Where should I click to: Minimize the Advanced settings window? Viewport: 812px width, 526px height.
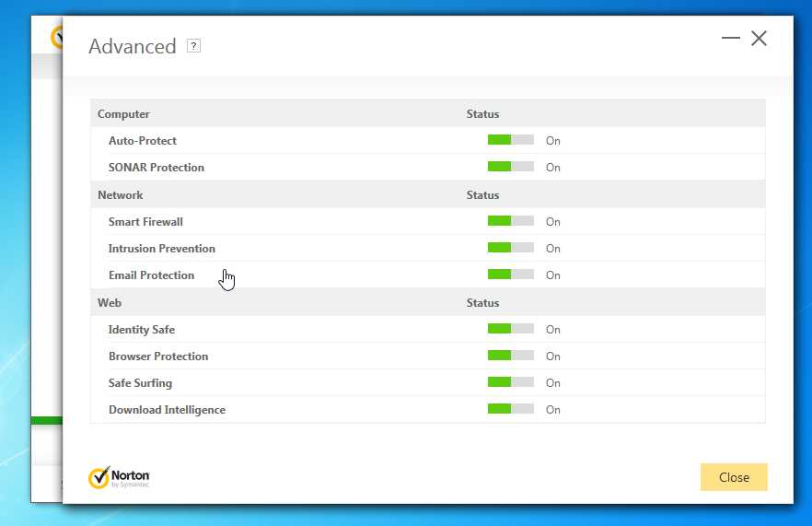coord(731,39)
